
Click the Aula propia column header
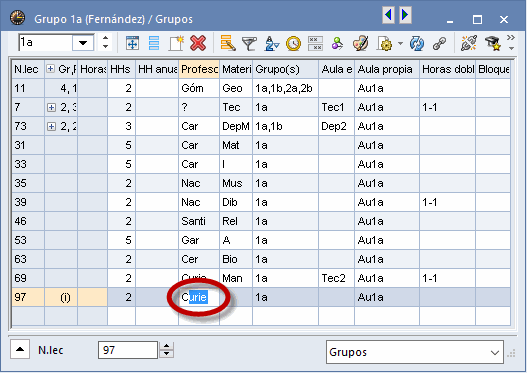(387, 69)
